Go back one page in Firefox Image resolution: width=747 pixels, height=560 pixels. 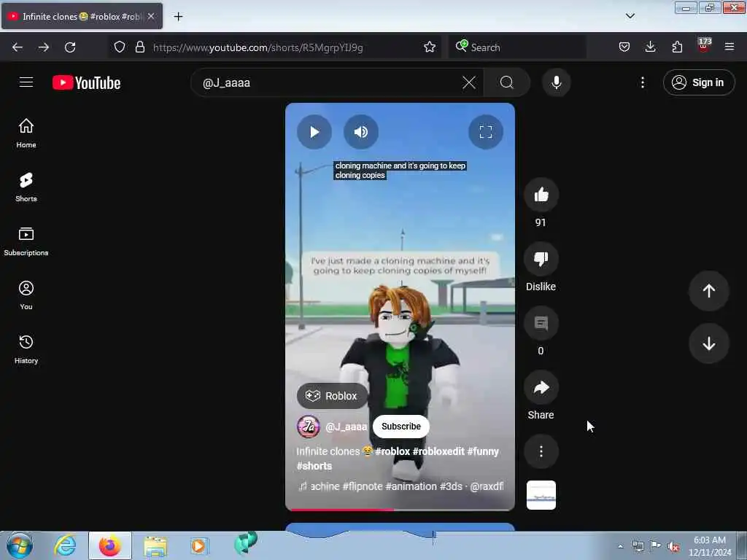click(x=18, y=47)
